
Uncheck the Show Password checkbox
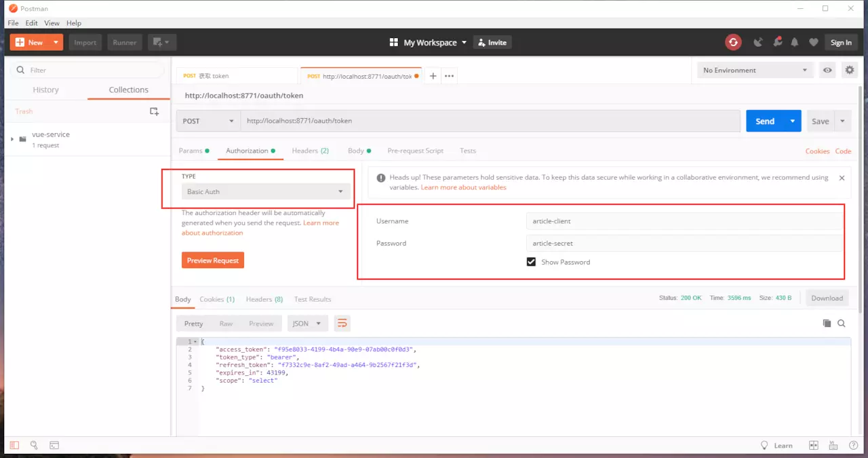(532, 262)
